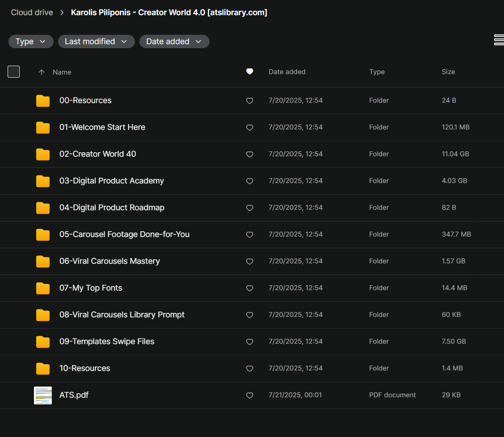Favorite the 02-Creator World 40 folder

click(x=250, y=154)
